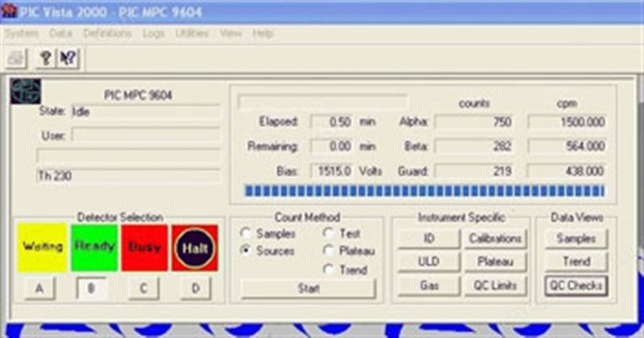Open the Definitions menu

[x=107, y=33]
